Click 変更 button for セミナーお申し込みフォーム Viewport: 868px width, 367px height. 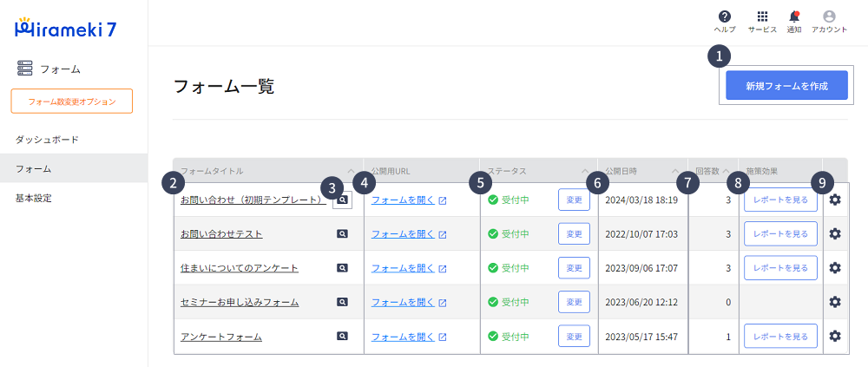[574, 302]
